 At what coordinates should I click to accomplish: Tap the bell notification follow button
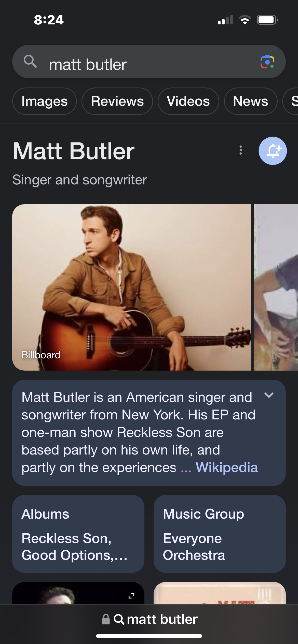pos(273,151)
